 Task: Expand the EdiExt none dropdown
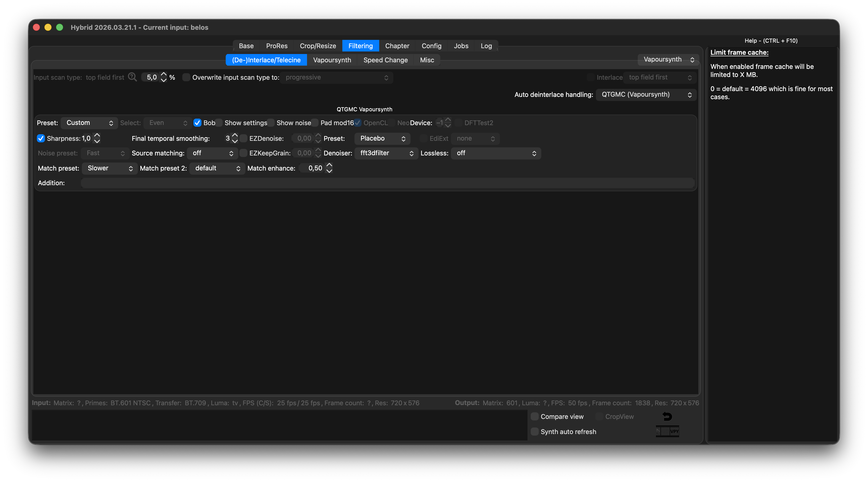[x=475, y=139]
